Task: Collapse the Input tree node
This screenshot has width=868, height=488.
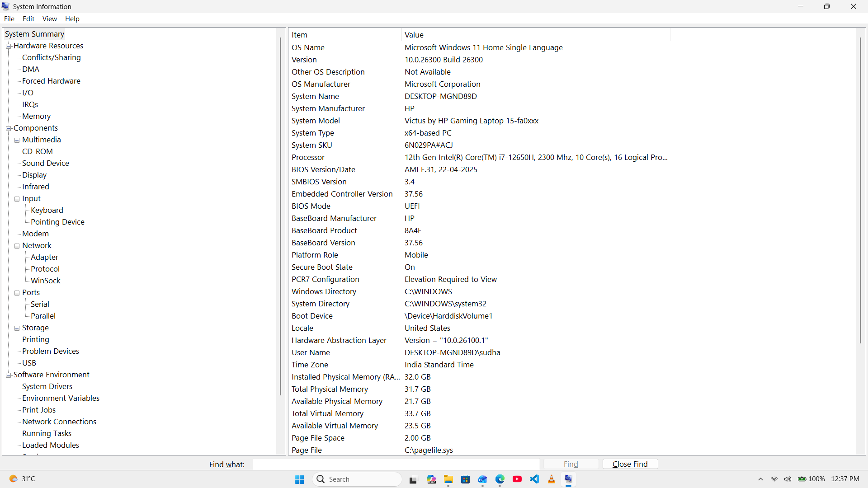Action: pos(17,199)
